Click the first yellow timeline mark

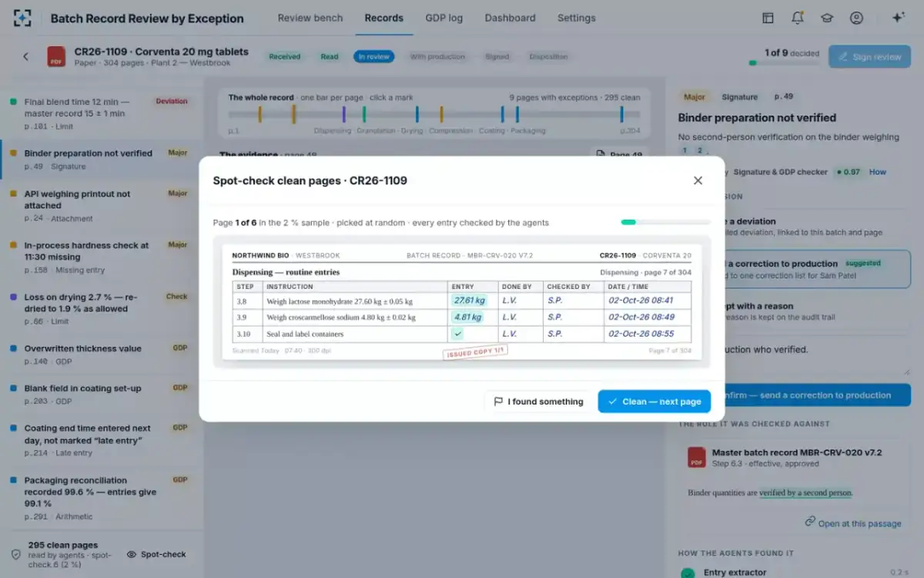click(x=260, y=114)
